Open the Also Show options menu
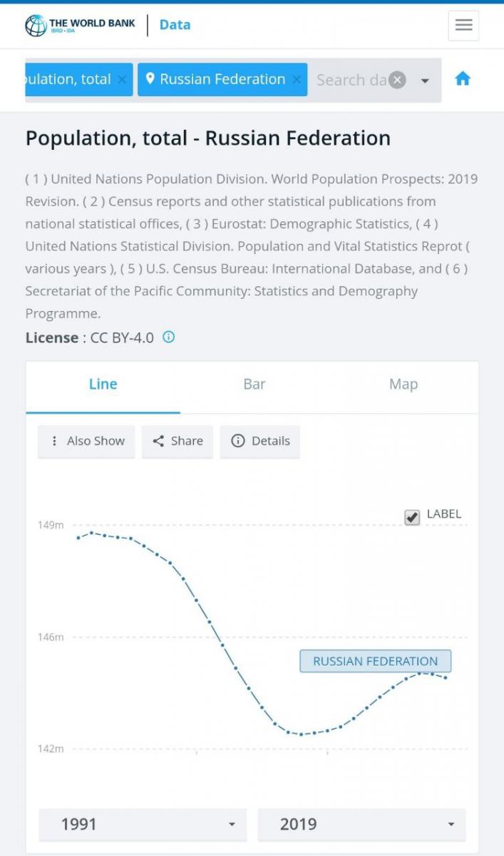Image resolution: width=504 pixels, height=856 pixels. click(x=86, y=441)
